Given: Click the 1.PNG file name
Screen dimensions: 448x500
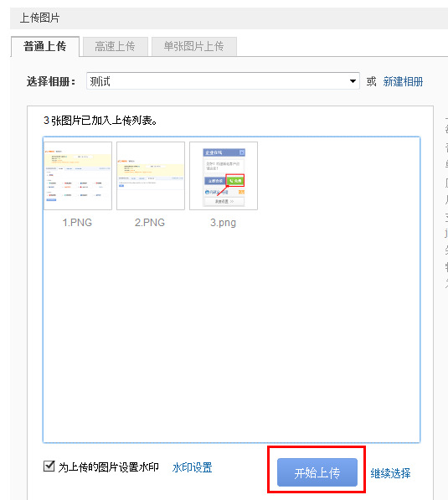Looking at the screenshot, I should click(77, 222).
